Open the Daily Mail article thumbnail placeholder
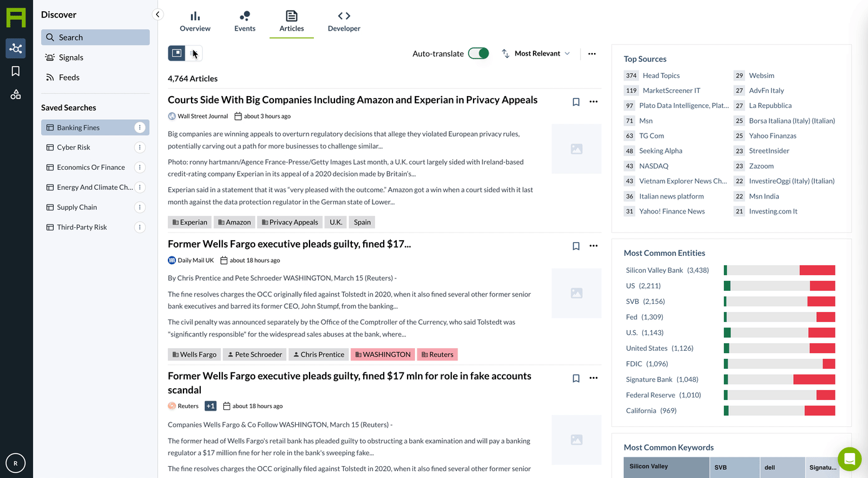Image resolution: width=868 pixels, height=478 pixels. coord(577,293)
